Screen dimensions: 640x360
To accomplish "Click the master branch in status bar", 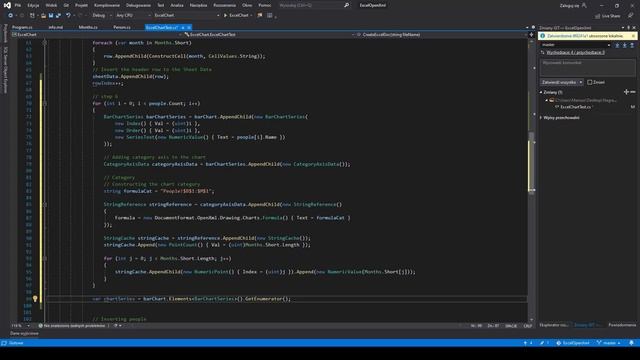I will point(609,343).
